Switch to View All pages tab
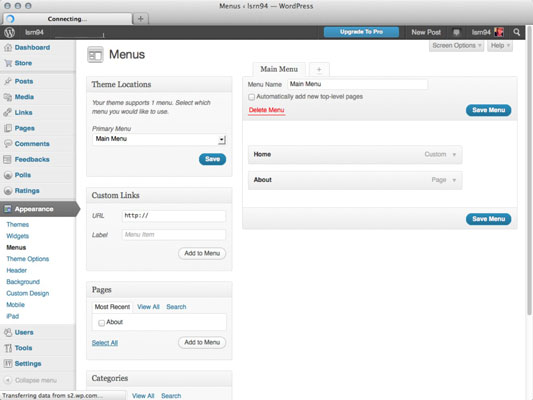Screen dimensions: 533x400 coord(148,307)
